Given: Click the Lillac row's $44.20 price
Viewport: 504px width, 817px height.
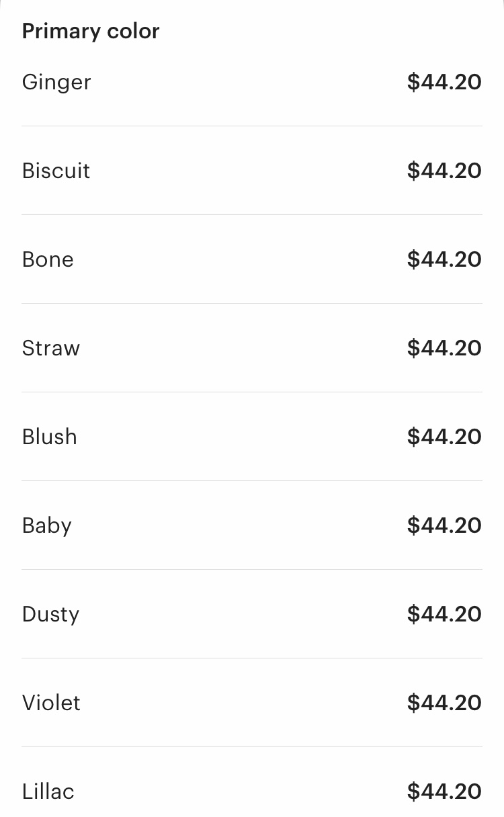Looking at the screenshot, I should click(444, 791).
